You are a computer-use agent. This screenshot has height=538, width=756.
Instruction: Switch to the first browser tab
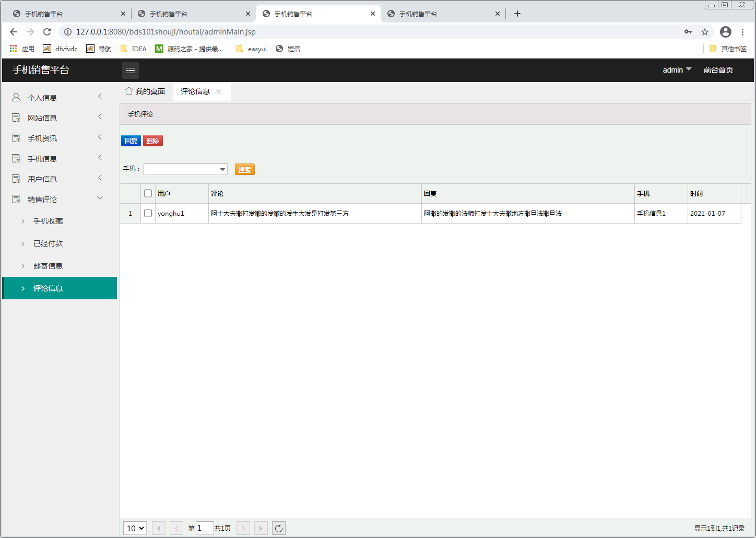pos(68,14)
